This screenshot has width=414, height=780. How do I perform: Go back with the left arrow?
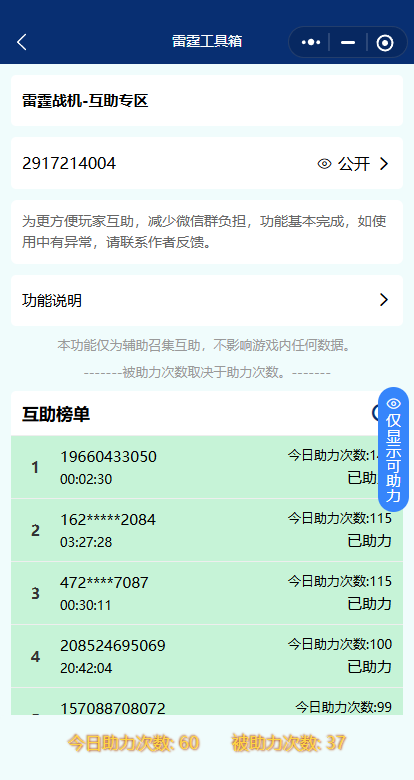tap(21, 42)
